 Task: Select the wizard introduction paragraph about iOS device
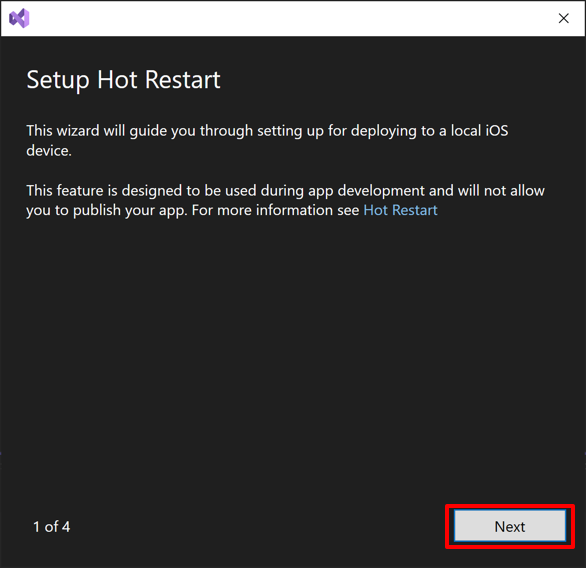tap(267, 141)
